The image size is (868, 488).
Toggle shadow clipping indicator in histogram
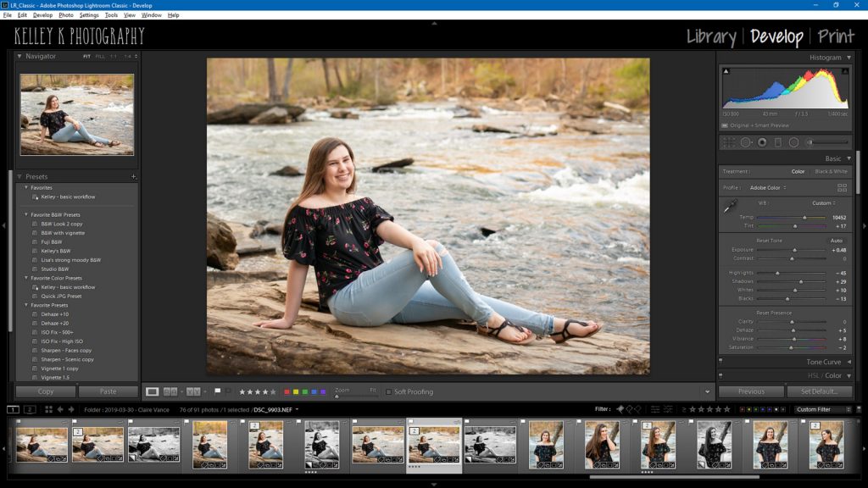(726, 71)
